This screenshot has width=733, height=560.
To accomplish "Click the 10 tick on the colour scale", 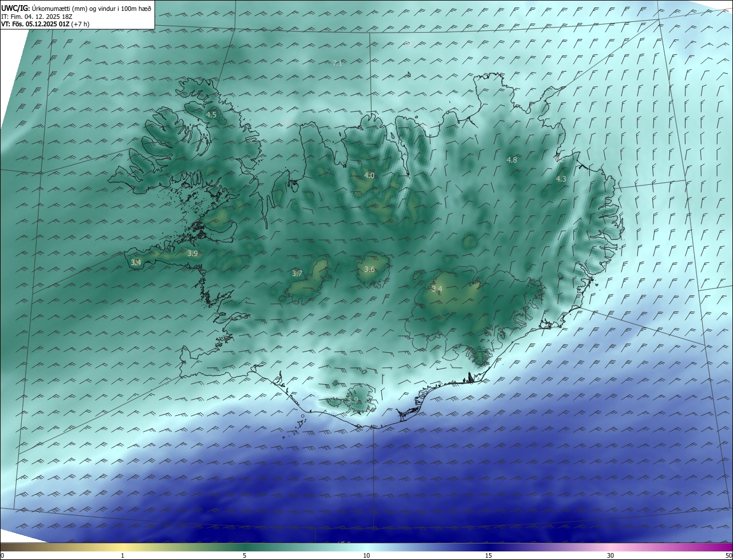I will point(366,555).
